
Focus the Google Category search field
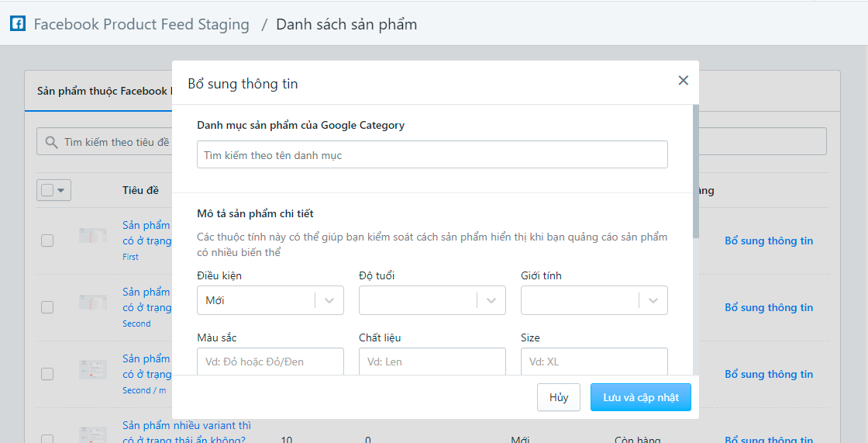click(x=432, y=155)
